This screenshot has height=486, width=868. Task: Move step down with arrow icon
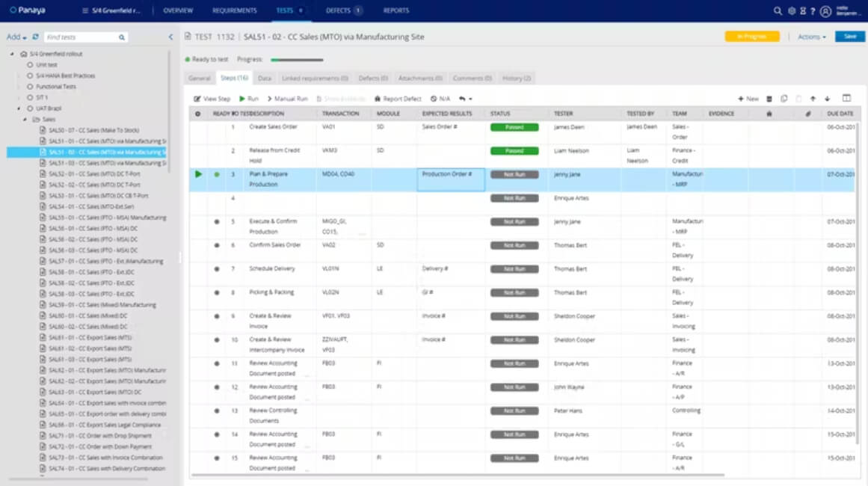pos(828,99)
